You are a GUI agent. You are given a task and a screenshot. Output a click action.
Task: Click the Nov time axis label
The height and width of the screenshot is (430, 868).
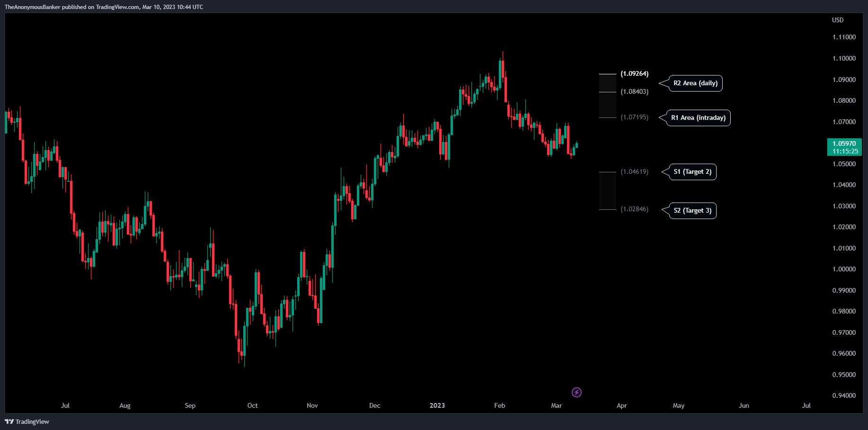pos(312,405)
